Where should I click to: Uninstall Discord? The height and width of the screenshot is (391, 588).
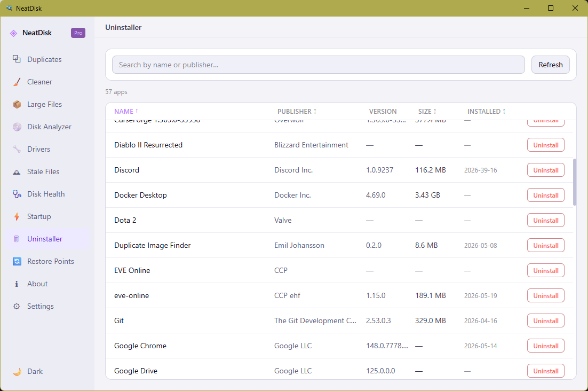(546, 170)
